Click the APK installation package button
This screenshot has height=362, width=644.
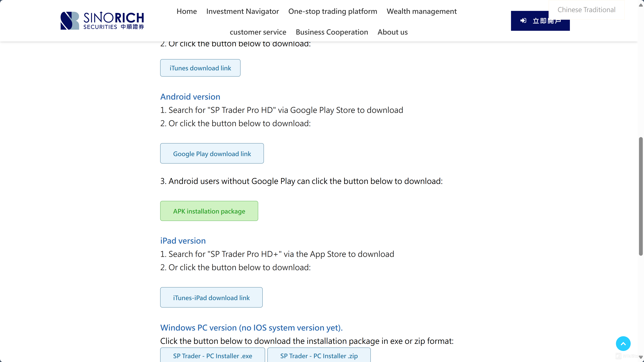(x=209, y=211)
